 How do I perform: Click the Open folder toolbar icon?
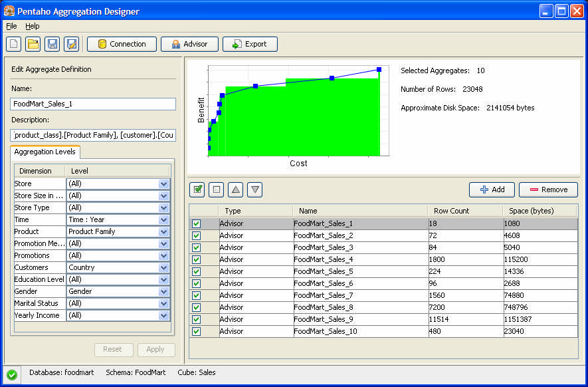click(x=33, y=45)
